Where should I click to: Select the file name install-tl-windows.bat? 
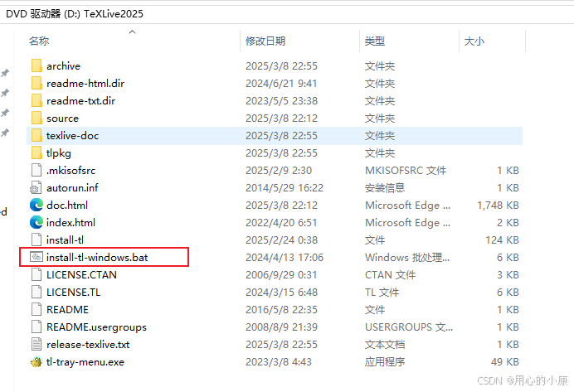pos(97,258)
